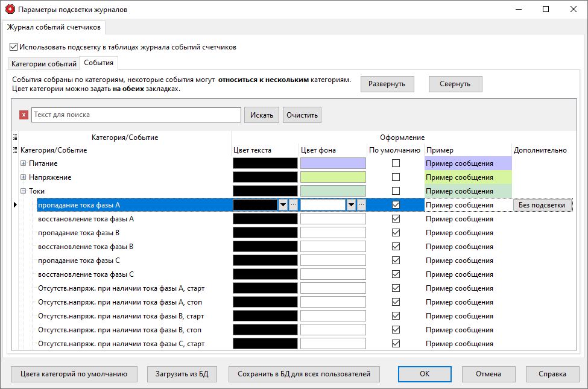Check default checkbox for Питание category
The image size is (588, 389).
(396, 163)
